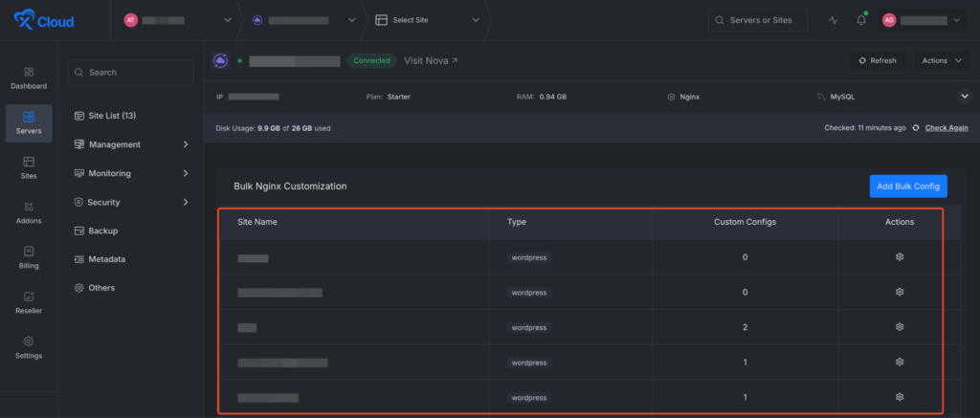
Task: Expand the Management submenu
Action: pyautogui.click(x=131, y=144)
